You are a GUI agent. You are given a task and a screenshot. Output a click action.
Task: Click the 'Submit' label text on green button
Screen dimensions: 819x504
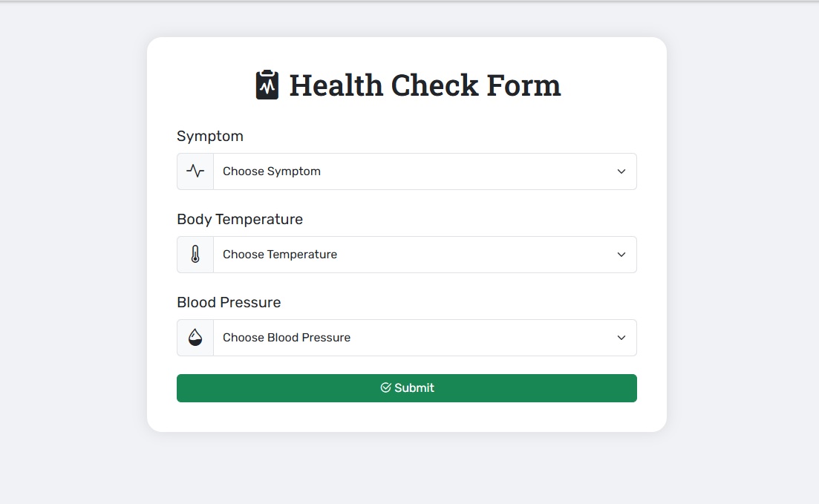414,387
